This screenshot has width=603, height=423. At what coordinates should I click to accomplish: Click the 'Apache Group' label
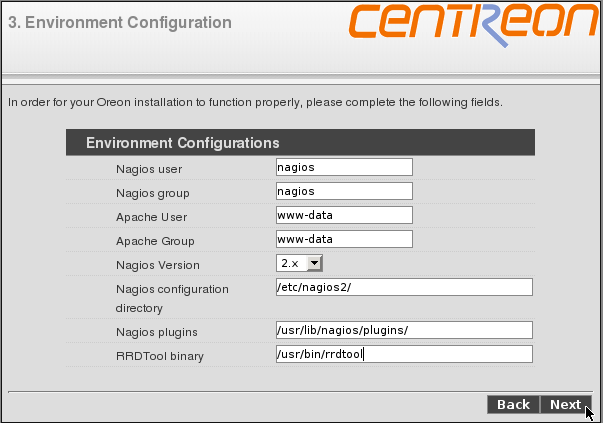(155, 241)
